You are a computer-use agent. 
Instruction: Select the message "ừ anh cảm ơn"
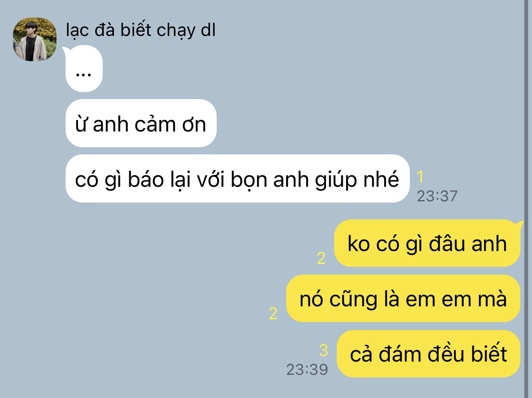point(141,123)
